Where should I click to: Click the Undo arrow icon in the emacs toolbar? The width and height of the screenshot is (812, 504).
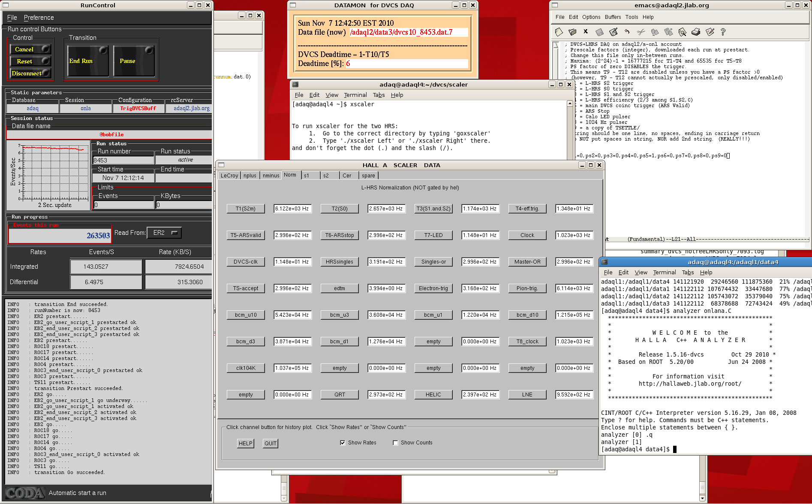pos(627,32)
